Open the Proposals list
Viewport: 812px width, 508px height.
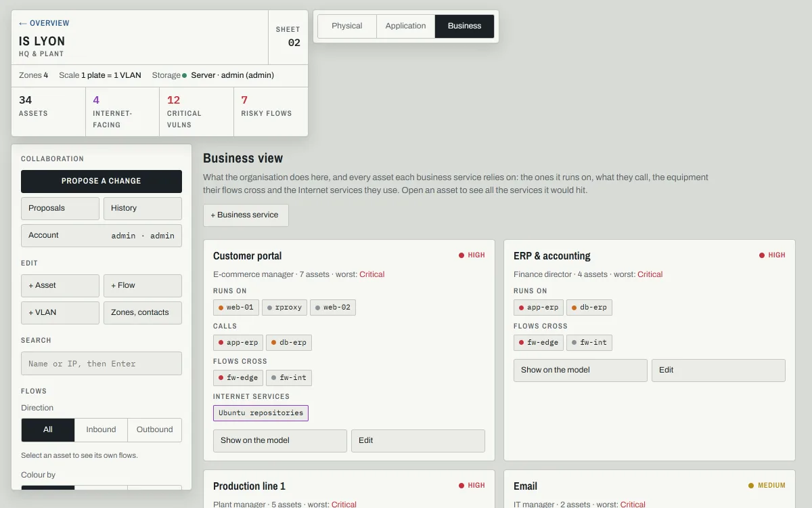click(x=60, y=209)
